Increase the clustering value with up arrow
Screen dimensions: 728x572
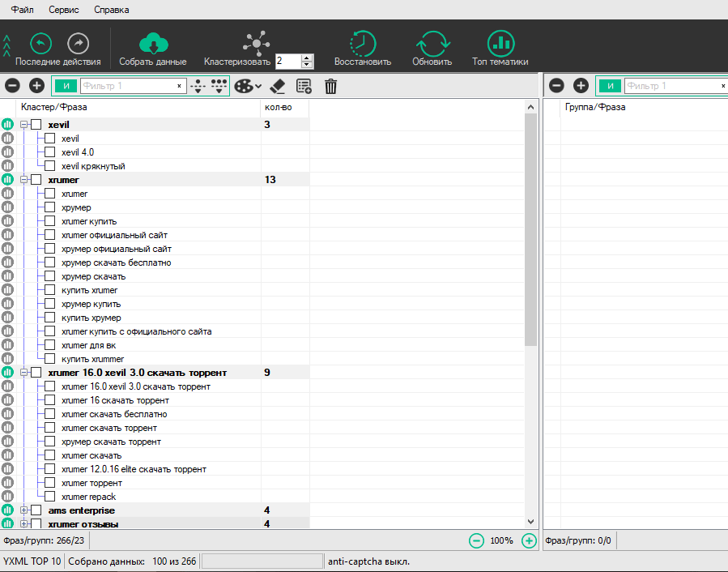point(306,58)
